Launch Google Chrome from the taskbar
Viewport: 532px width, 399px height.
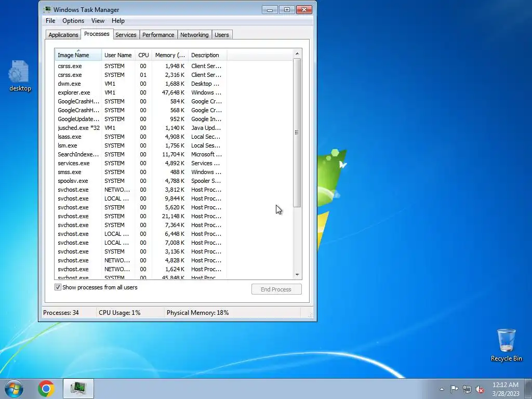click(46, 389)
